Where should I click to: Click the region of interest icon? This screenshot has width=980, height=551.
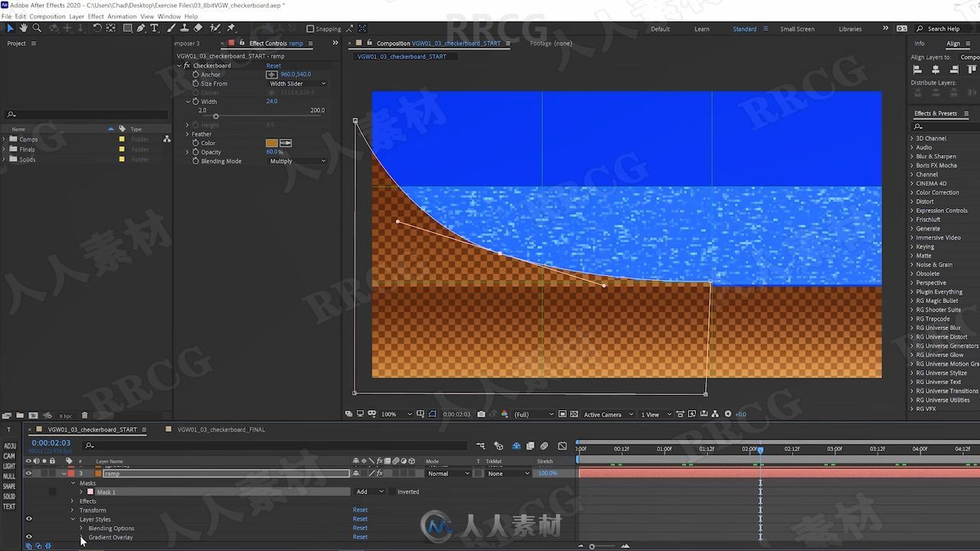563,414
